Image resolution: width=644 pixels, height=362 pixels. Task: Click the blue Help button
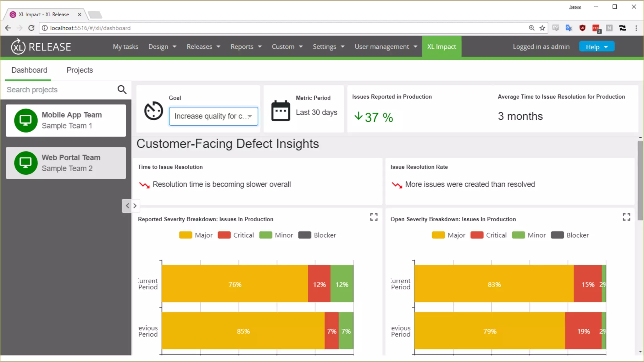click(x=597, y=47)
